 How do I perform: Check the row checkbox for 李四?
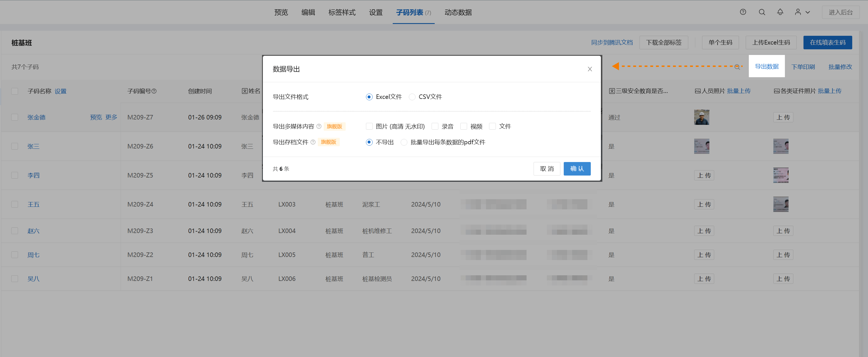(x=15, y=175)
